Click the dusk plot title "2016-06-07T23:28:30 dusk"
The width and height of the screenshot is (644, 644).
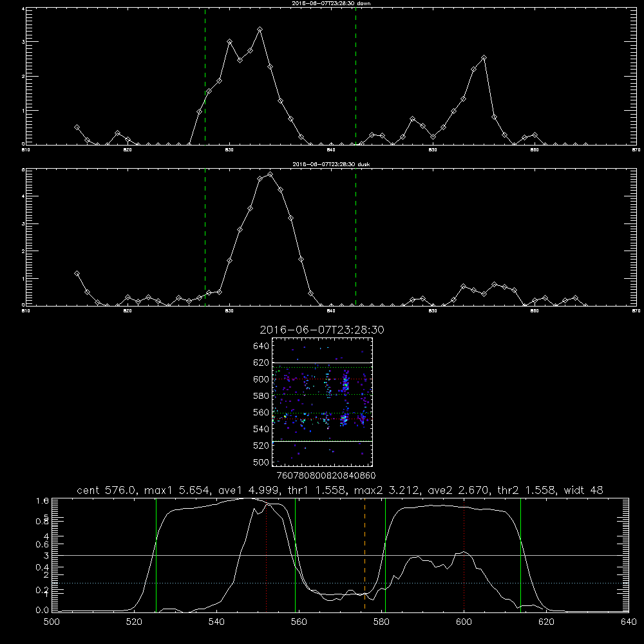click(x=332, y=164)
